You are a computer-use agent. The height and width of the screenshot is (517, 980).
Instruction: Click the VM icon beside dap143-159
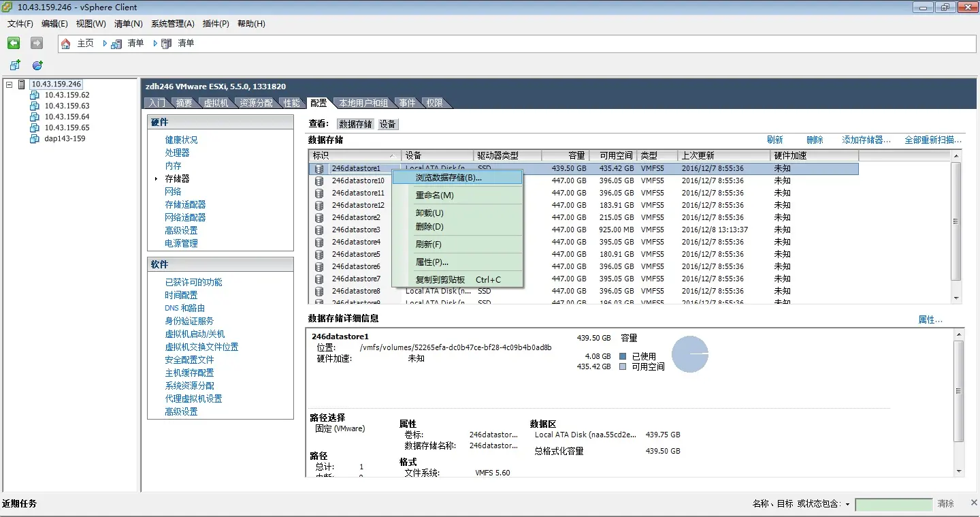coord(35,139)
